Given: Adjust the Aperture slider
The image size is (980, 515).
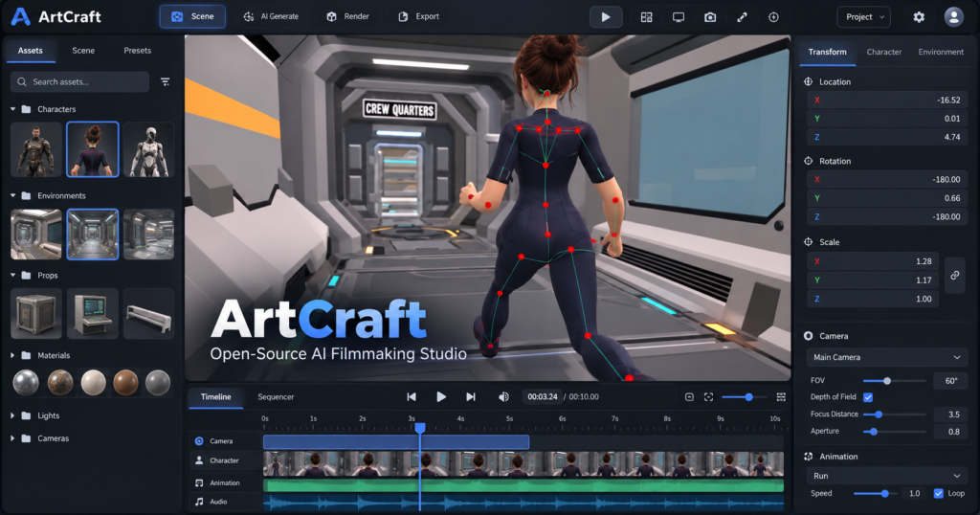Looking at the screenshot, I should click(895, 432).
